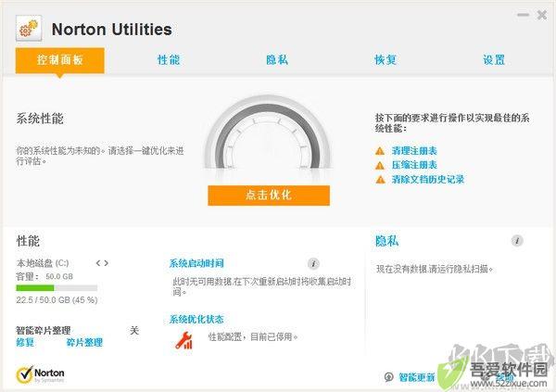This screenshot has height=392, width=556.
Task: Open the 清理注册表 link
Action: (x=414, y=151)
